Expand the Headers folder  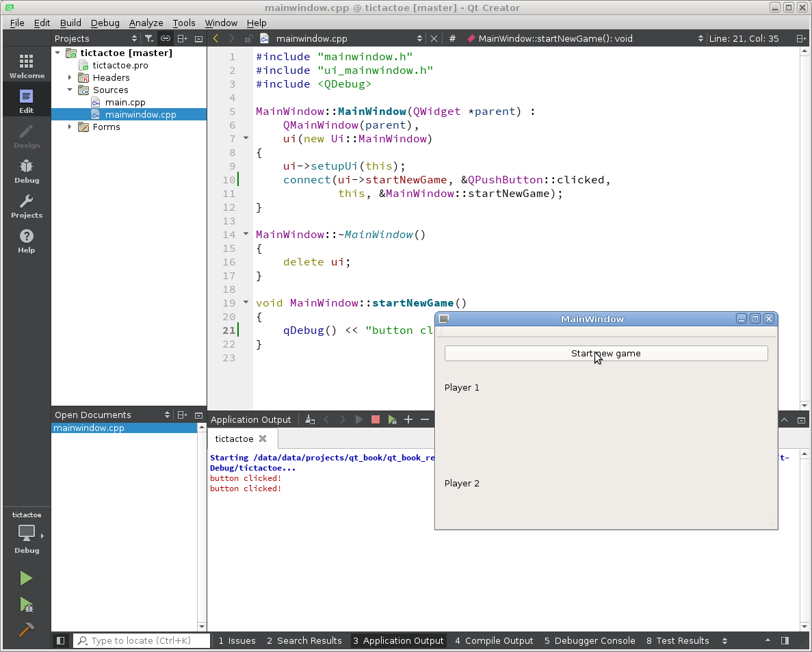[x=70, y=78]
